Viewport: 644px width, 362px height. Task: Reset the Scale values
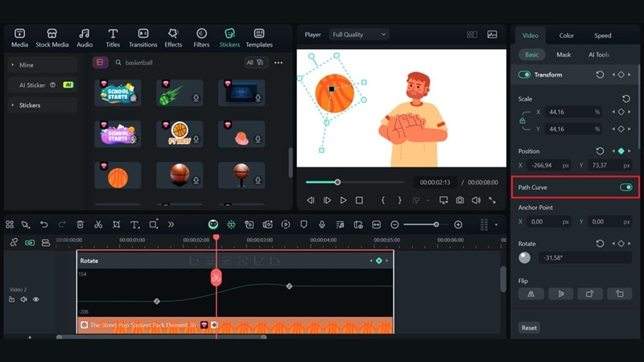626,98
